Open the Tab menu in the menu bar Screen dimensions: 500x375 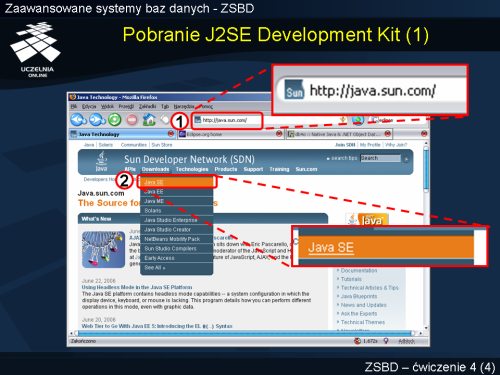[165, 106]
